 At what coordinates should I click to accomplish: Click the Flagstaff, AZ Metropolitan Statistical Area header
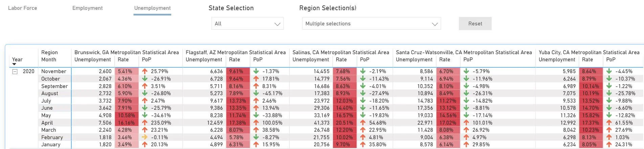(x=236, y=52)
